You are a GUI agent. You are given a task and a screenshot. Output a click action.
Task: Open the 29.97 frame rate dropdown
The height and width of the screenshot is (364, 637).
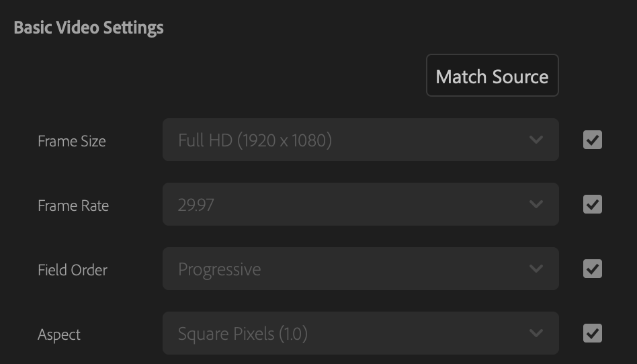(361, 204)
